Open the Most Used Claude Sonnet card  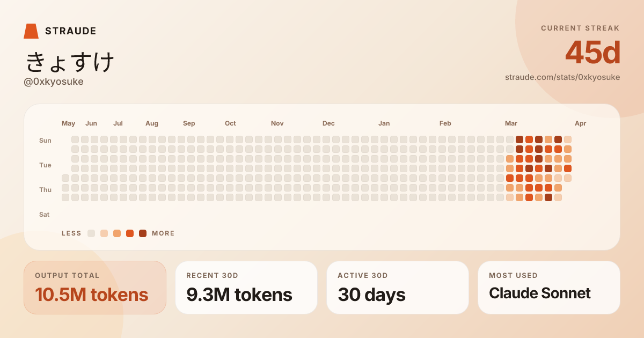coord(549,288)
